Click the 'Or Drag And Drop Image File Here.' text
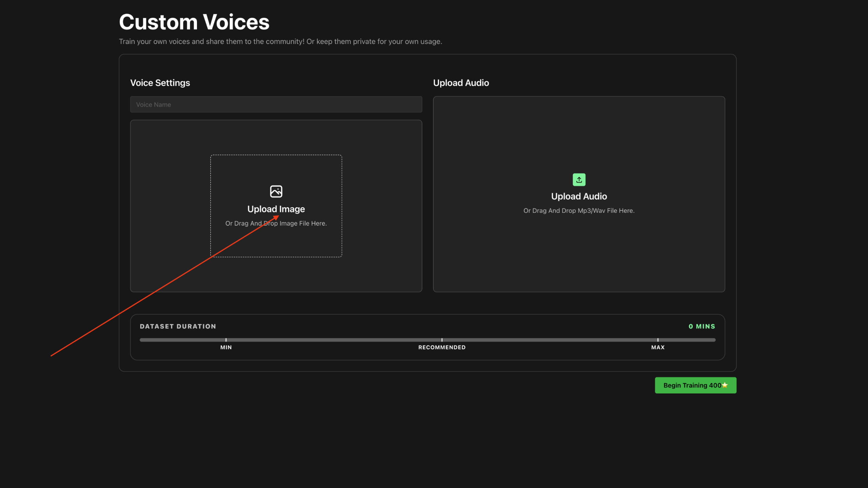Screen dimensions: 868x488 coord(276,223)
